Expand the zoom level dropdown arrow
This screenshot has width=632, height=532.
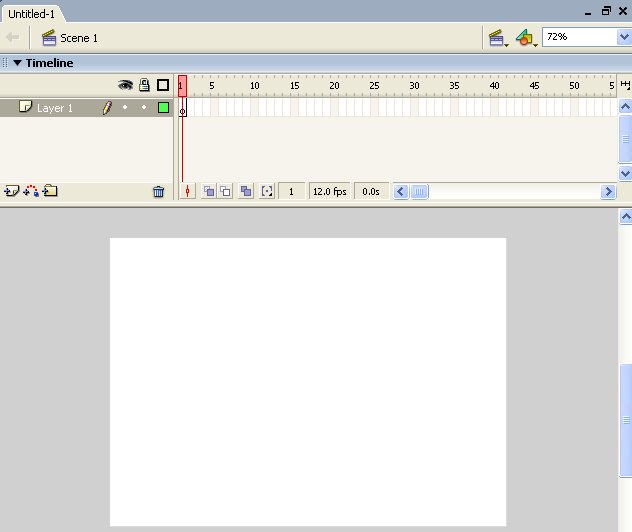tap(624, 37)
